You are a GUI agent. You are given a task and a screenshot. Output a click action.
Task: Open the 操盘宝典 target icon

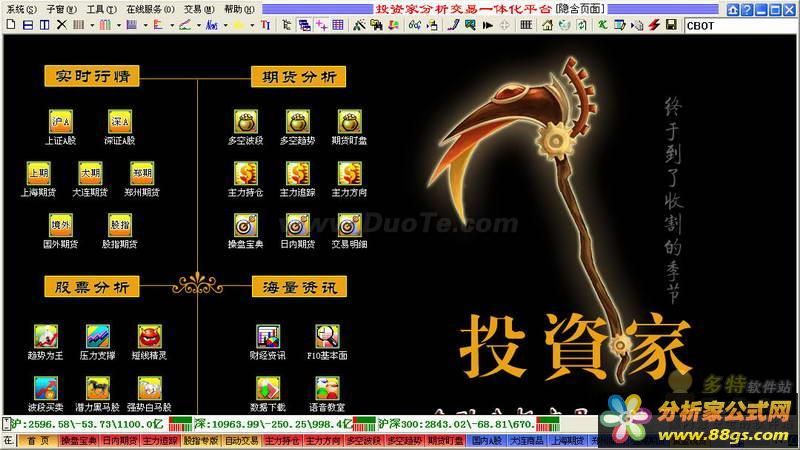click(246, 225)
